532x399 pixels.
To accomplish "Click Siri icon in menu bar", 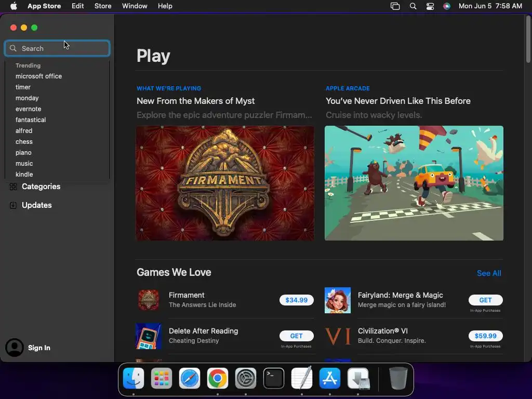I will point(447,6).
